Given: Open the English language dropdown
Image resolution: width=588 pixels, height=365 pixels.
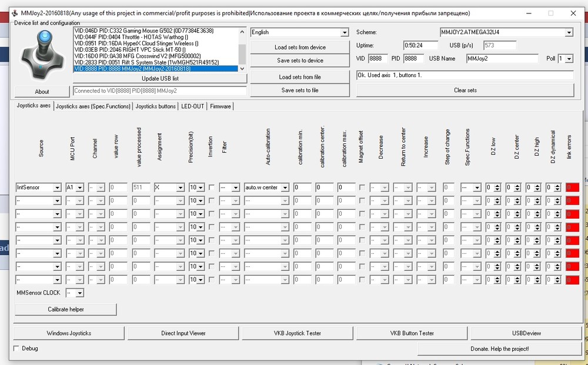Looking at the screenshot, I should click(345, 32).
